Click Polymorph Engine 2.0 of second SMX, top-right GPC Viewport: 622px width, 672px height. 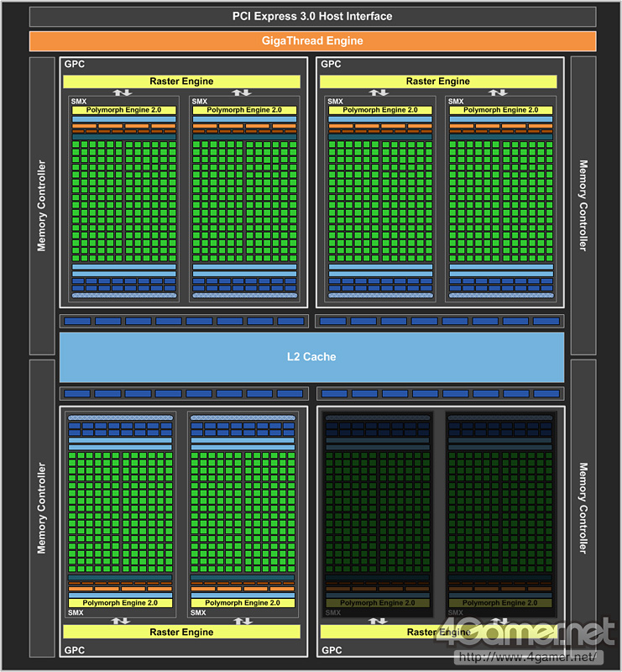(501, 110)
